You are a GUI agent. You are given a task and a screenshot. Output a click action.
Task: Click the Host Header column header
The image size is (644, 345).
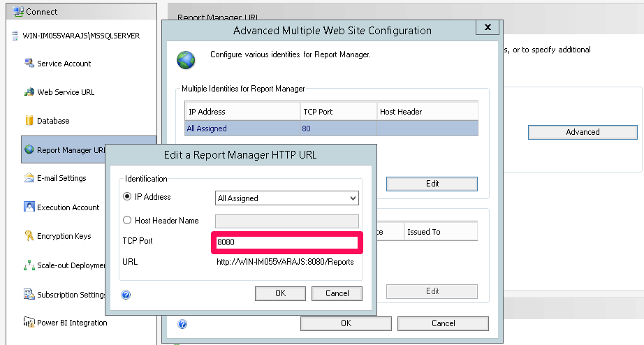coord(427,111)
